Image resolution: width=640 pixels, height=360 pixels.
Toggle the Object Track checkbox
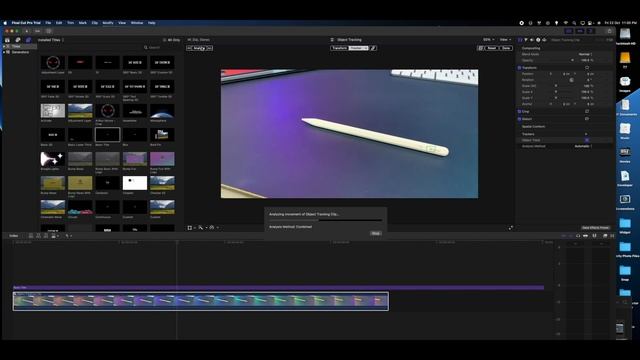587,140
